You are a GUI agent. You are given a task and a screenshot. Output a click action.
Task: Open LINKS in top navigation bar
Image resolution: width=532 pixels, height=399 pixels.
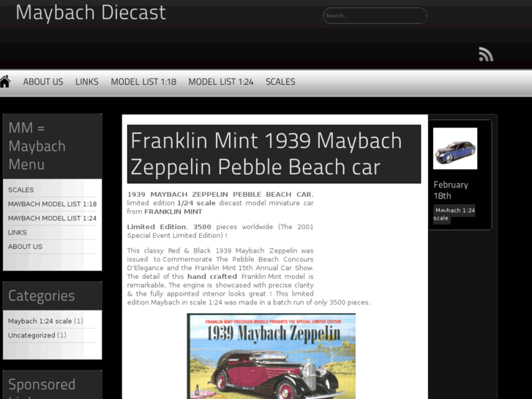(87, 82)
